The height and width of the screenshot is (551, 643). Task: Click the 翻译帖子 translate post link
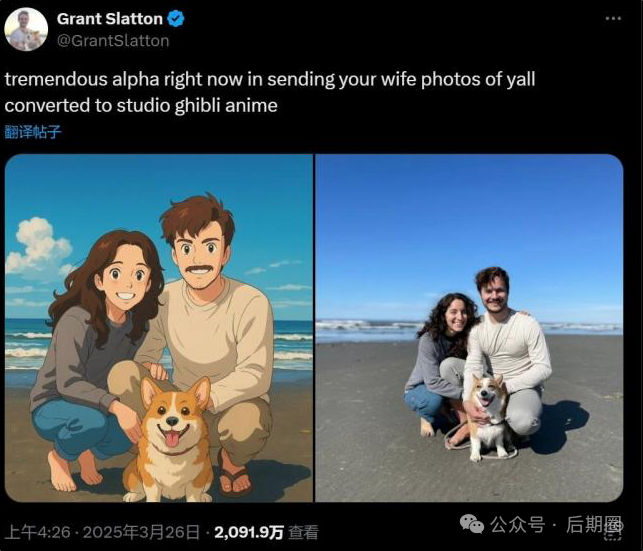pos(33,131)
